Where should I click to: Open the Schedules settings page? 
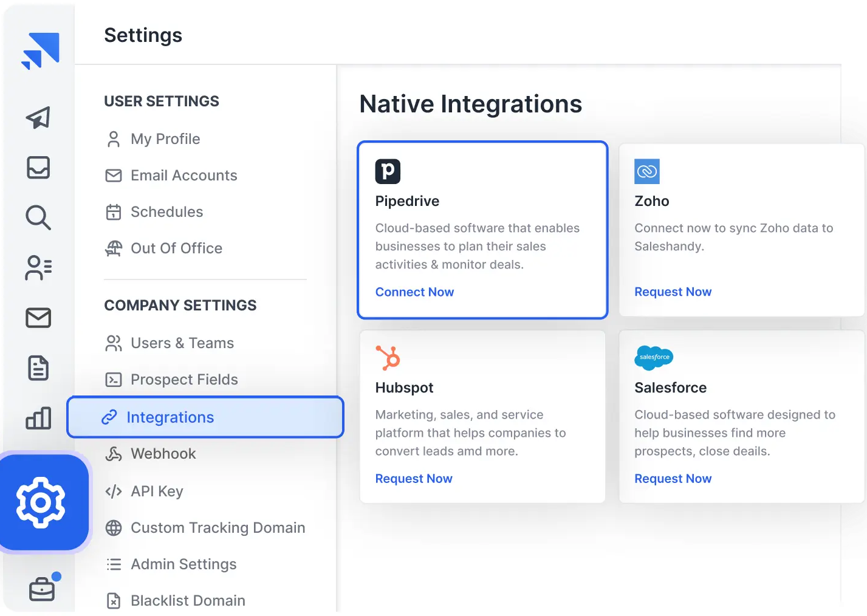[x=167, y=212]
